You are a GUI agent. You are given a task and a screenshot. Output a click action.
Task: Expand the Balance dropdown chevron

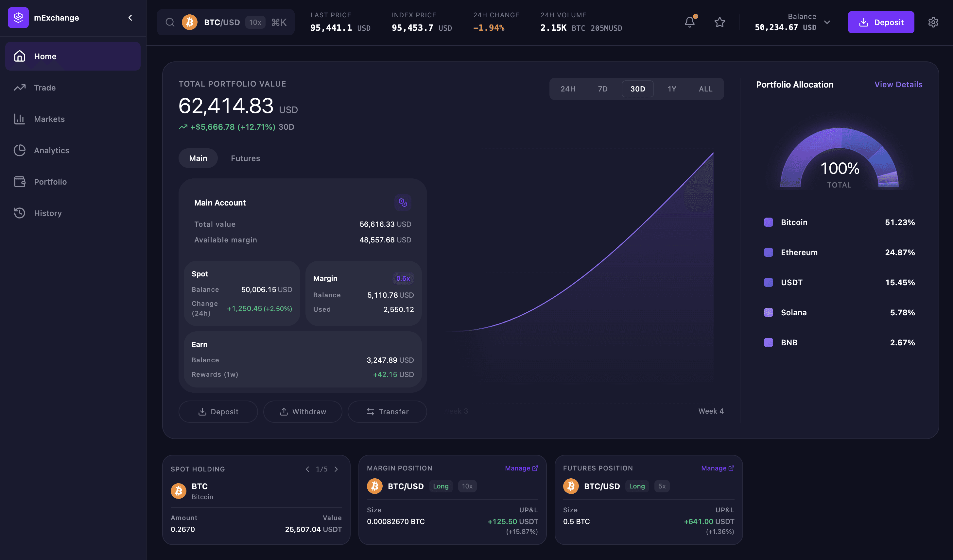point(827,22)
